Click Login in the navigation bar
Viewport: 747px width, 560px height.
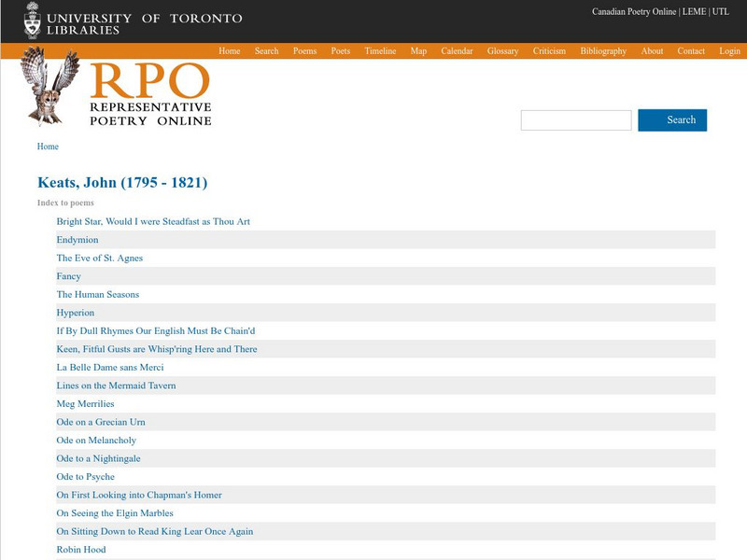click(729, 51)
